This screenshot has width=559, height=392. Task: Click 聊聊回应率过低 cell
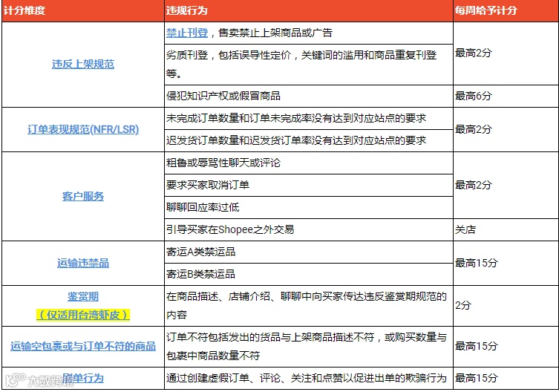[x=309, y=208]
